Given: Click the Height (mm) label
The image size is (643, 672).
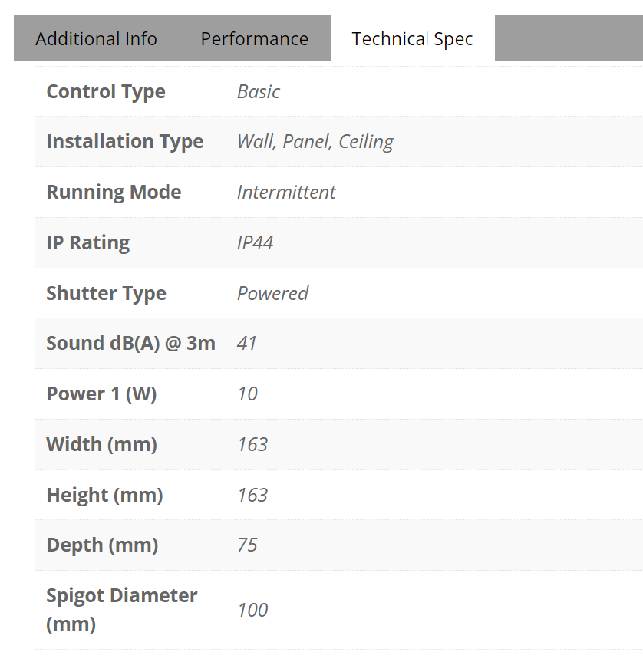Looking at the screenshot, I should (104, 496).
